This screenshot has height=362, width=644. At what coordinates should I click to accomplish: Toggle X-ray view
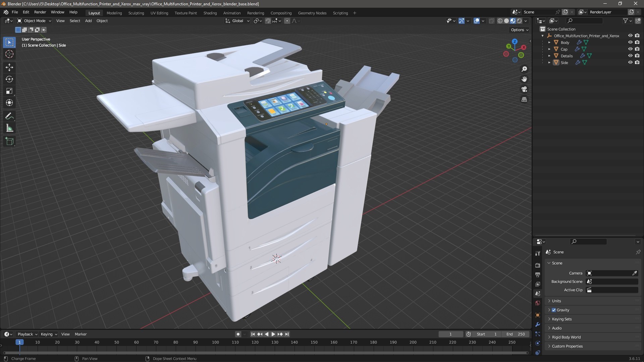click(491, 21)
